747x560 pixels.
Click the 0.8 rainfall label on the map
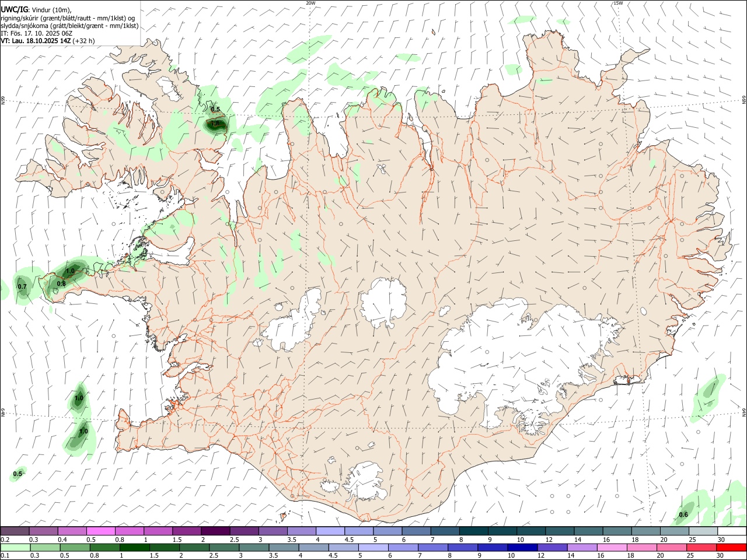61,283
